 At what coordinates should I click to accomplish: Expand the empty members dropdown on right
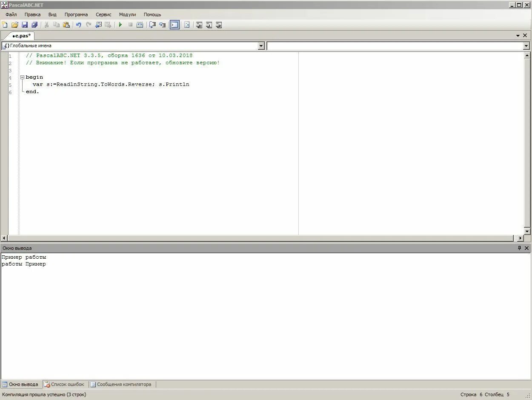coord(526,46)
